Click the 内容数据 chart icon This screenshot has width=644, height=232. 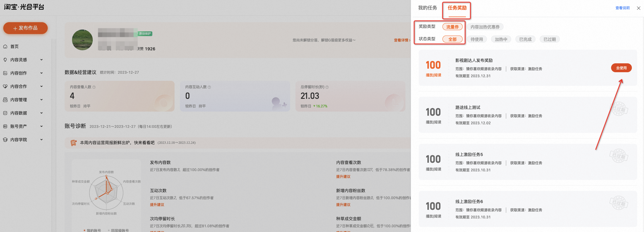click(x=5, y=113)
